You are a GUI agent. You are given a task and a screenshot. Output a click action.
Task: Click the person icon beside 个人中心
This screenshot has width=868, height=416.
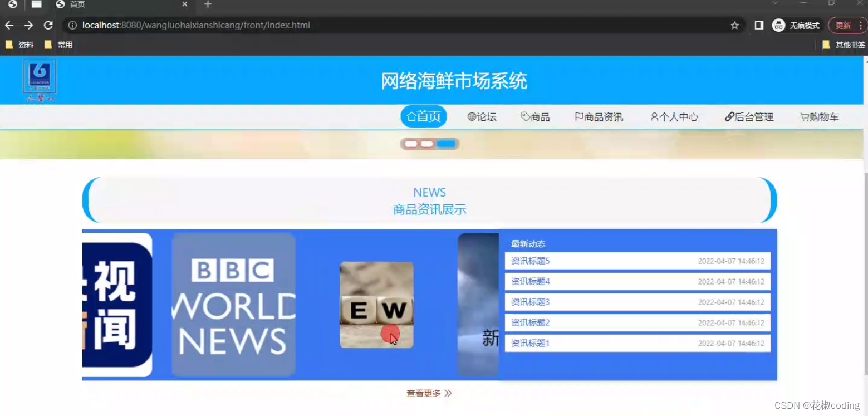(x=654, y=116)
